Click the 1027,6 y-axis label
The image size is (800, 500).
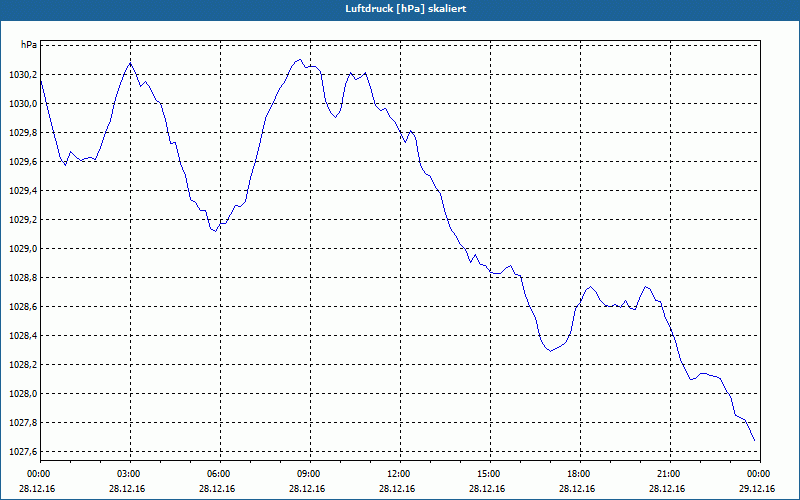(x=23, y=452)
